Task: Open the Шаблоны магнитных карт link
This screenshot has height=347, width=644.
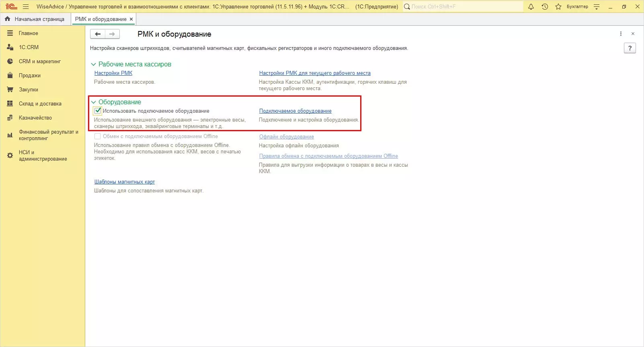Action: point(125,182)
